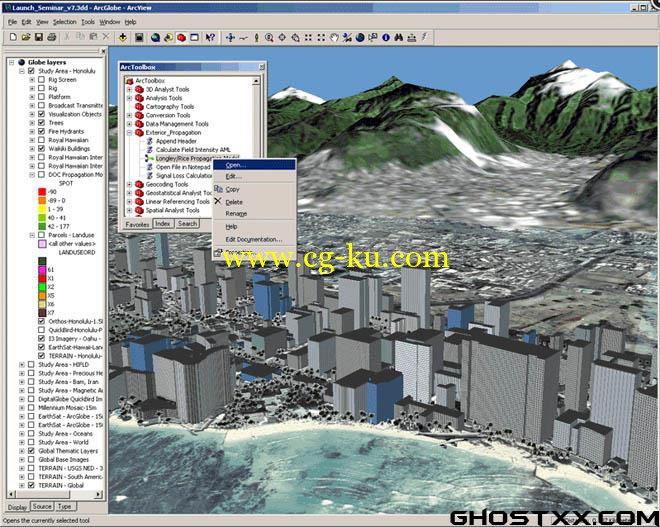Select the Identify tool

point(386,37)
